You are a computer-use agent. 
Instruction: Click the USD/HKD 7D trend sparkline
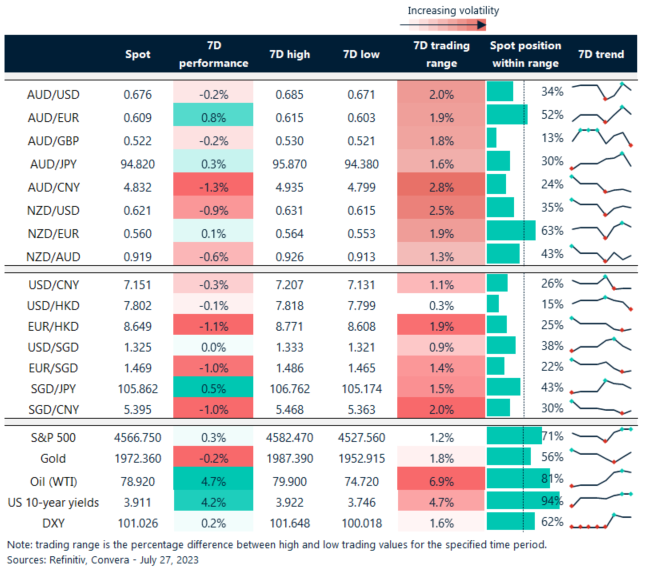602,303
